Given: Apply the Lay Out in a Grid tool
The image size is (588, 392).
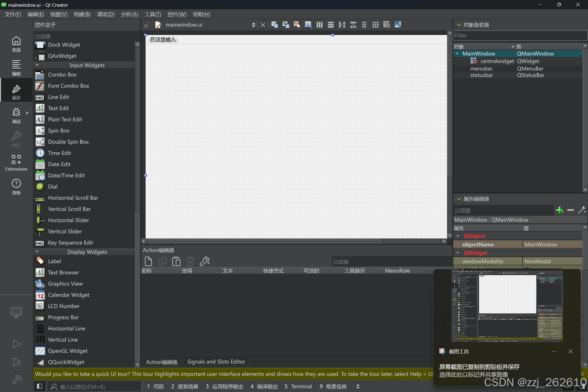Looking at the screenshot, I should pyautogui.click(x=375, y=25).
